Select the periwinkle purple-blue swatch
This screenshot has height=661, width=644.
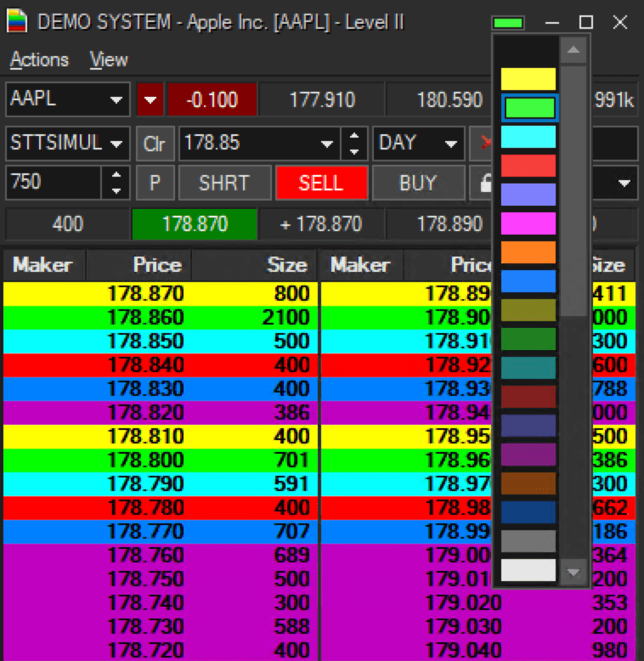[528, 195]
